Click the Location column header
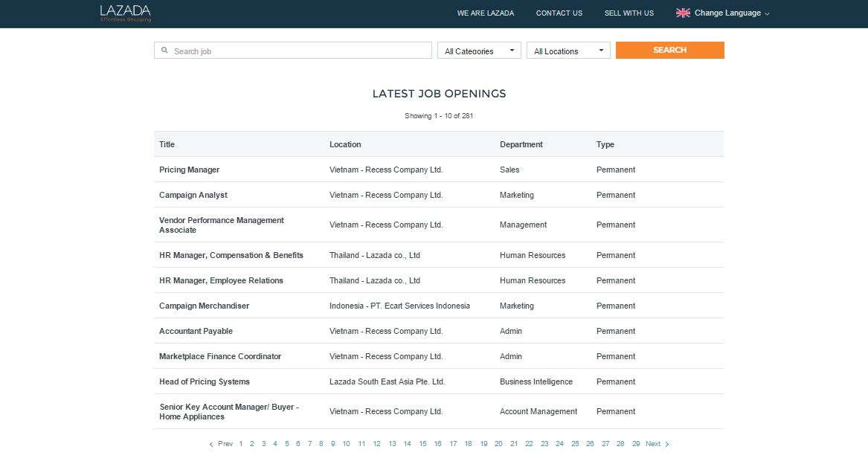Screen dimensions: 868x467 345,144
